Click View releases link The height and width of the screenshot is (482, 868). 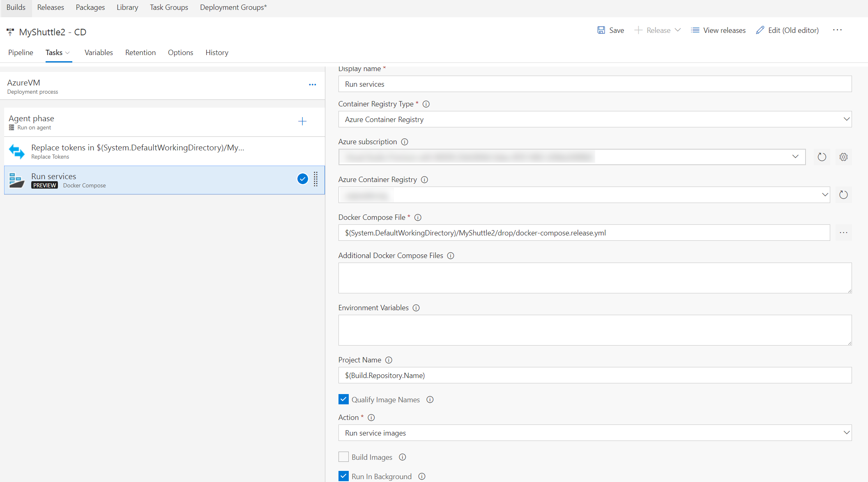[x=724, y=30]
